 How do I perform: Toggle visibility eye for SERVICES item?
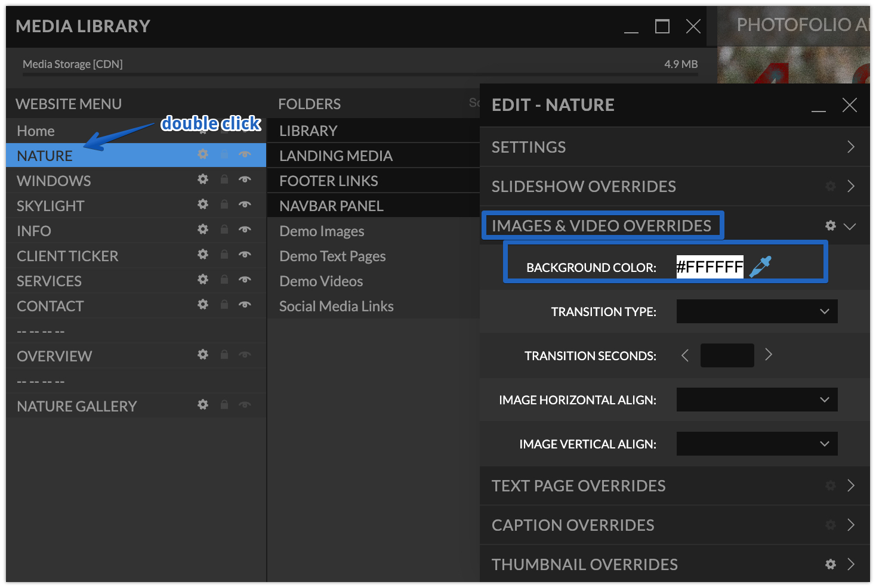[x=245, y=280]
